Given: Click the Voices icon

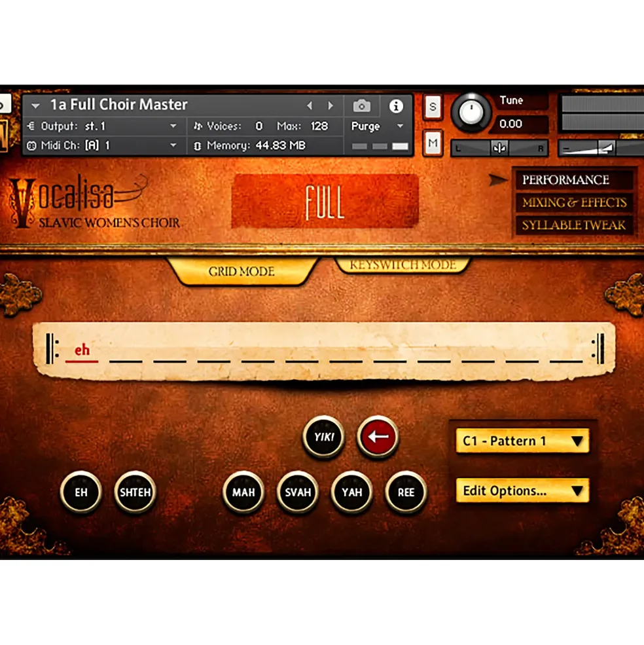Looking at the screenshot, I should (198, 126).
